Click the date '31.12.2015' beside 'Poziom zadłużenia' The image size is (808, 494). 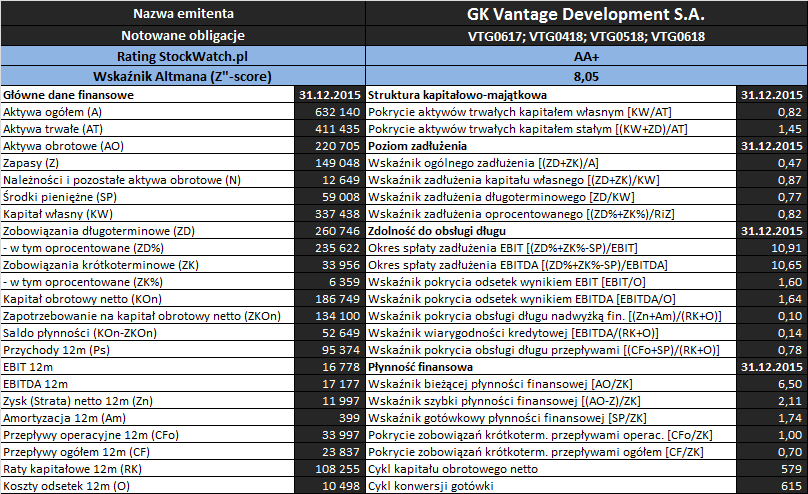(772, 146)
